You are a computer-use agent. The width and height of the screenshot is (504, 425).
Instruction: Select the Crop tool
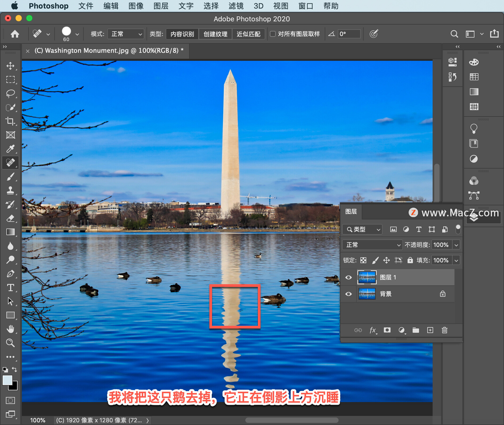[x=10, y=121]
